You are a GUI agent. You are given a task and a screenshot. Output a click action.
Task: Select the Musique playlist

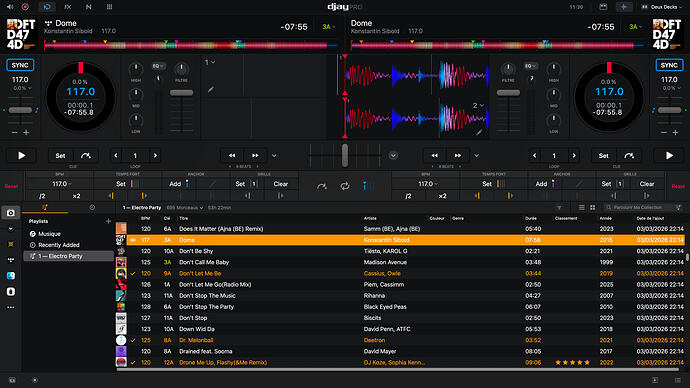(68, 234)
